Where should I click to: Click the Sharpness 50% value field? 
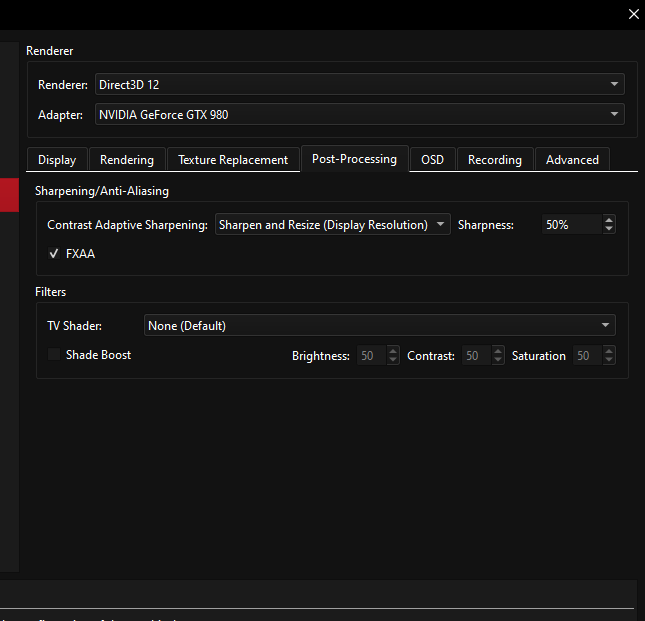click(x=572, y=225)
